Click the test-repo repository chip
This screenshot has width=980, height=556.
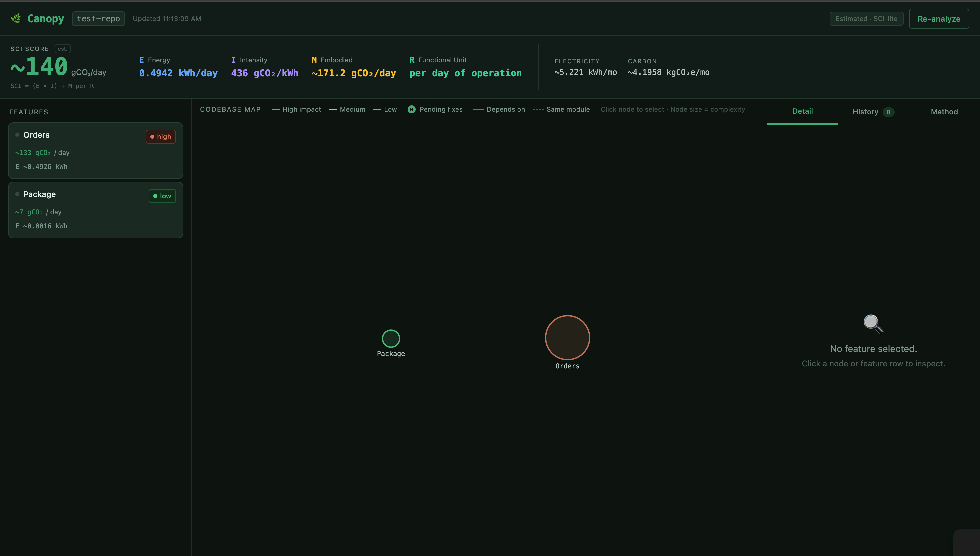98,19
